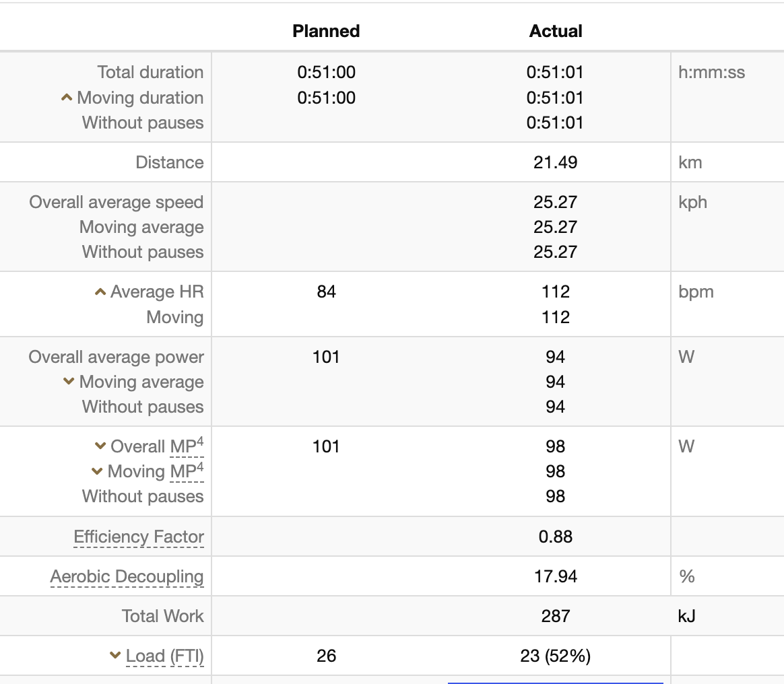Click the planned Average HR value 84
Screen dimensions: 784x684
click(x=326, y=292)
